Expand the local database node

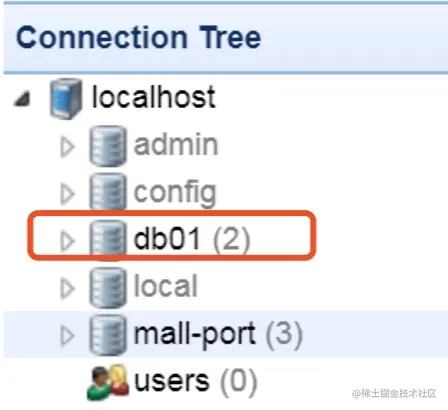point(67,288)
